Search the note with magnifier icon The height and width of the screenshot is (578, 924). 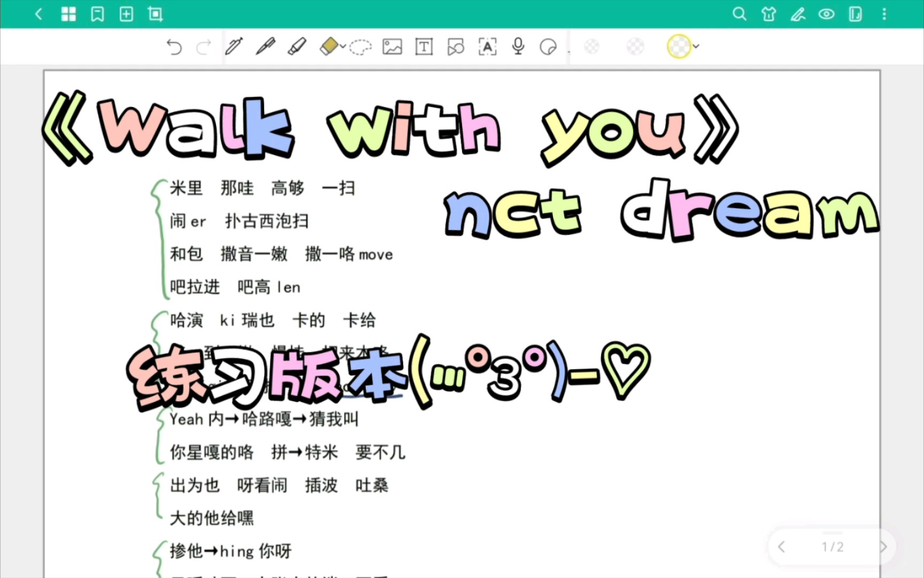(x=740, y=14)
